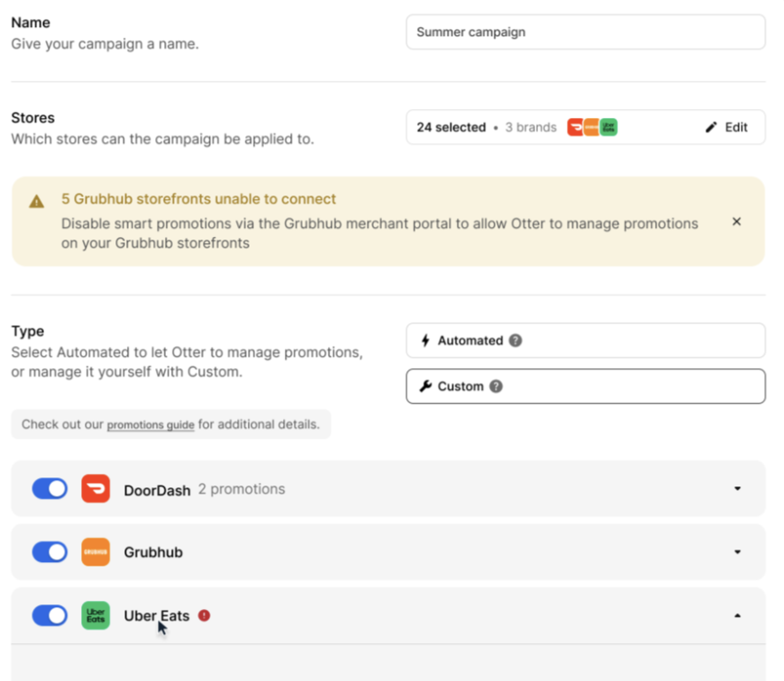Click the brand logos cluster in Stores field
784x681 pixels.
tap(592, 127)
